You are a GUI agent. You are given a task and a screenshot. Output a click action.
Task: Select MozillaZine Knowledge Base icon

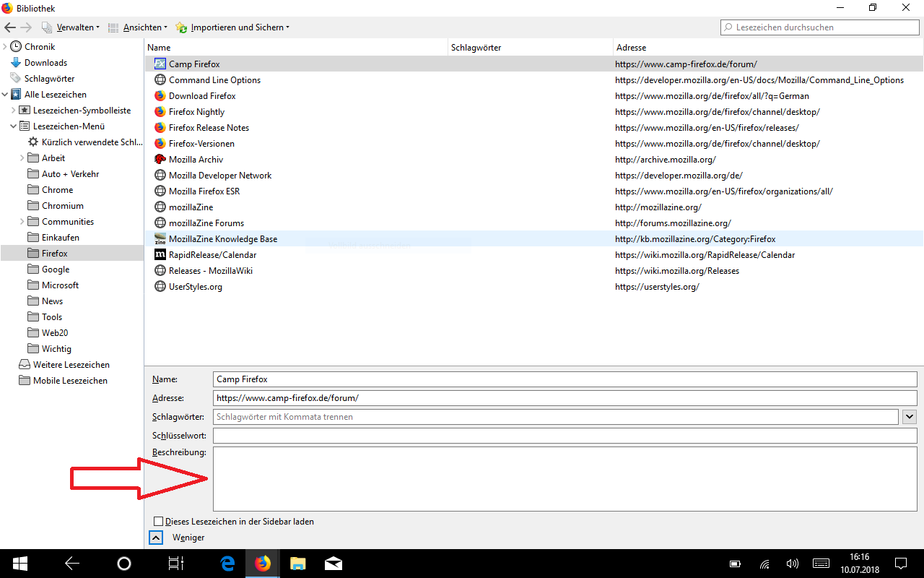tap(160, 239)
